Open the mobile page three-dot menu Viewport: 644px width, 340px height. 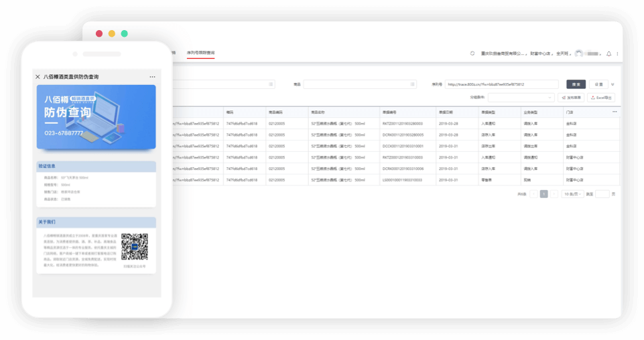pyautogui.click(x=152, y=77)
